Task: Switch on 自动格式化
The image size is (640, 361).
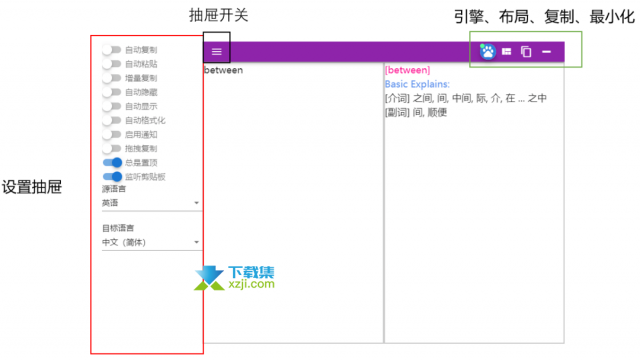Action: tap(111, 120)
